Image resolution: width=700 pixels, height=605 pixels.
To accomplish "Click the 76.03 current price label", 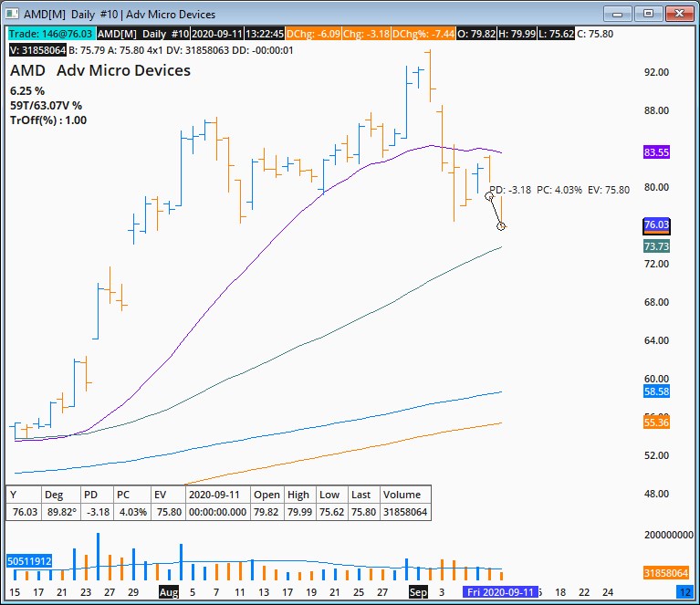I will pos(656,224).
